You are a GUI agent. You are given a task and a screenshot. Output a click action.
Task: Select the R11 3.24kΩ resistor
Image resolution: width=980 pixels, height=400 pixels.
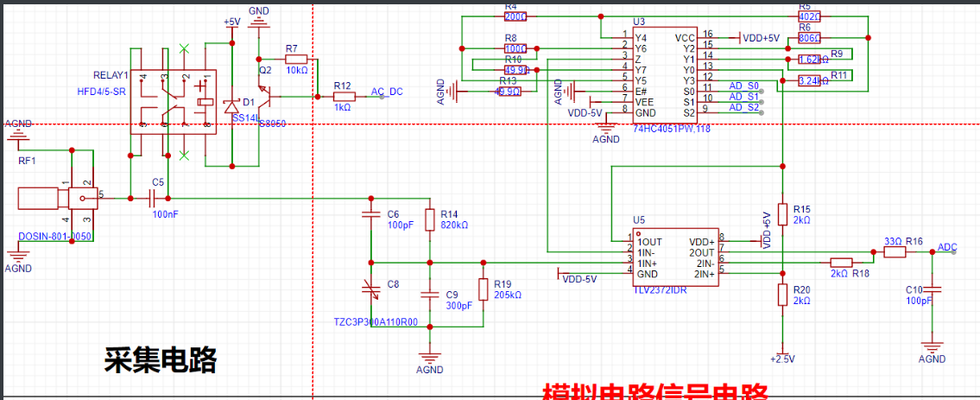[x=809, y=81]
